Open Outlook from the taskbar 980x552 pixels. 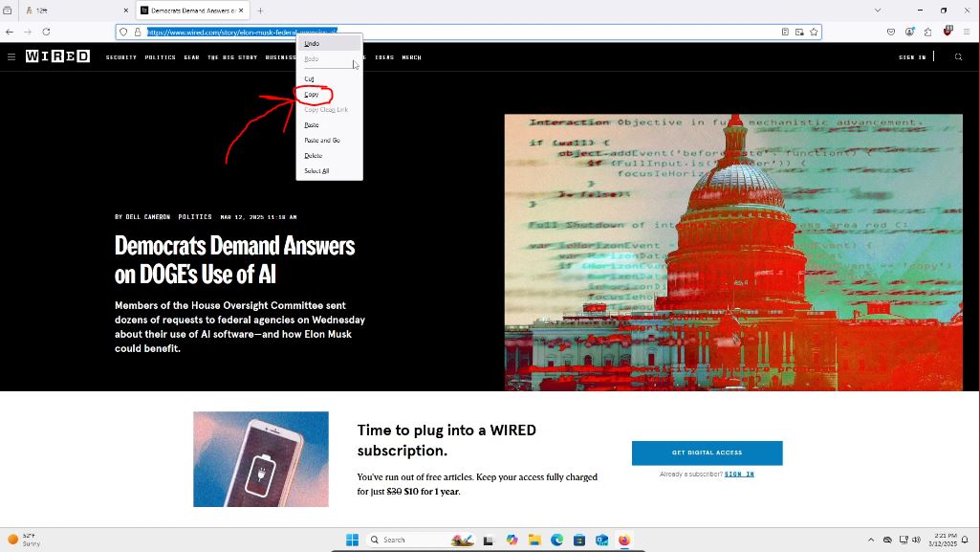click(x=602, y=540)
